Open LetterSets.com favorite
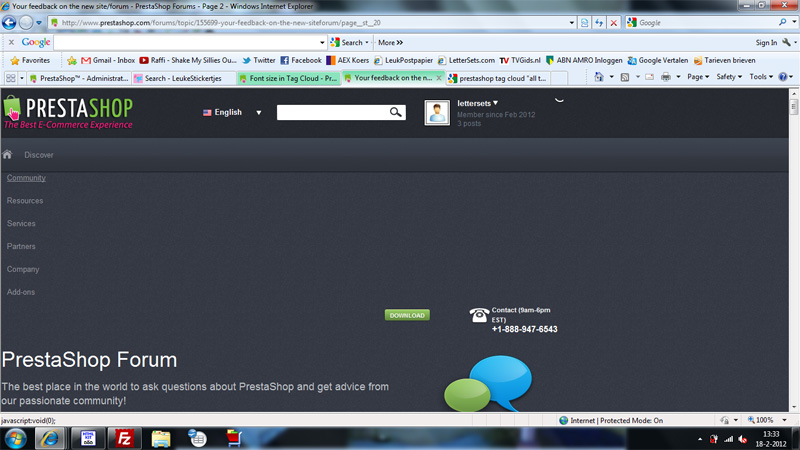The image size is (800, 450). [466, 60]
